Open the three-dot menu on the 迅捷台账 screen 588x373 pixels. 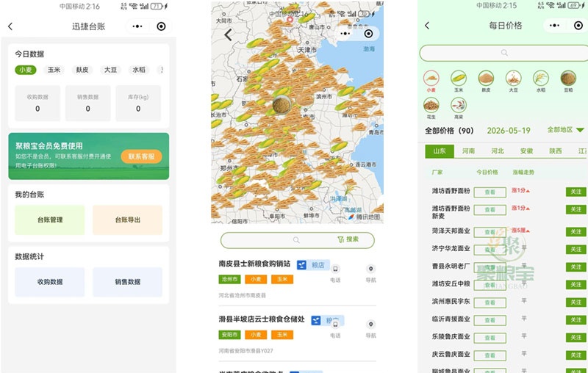tap(137, 26)
